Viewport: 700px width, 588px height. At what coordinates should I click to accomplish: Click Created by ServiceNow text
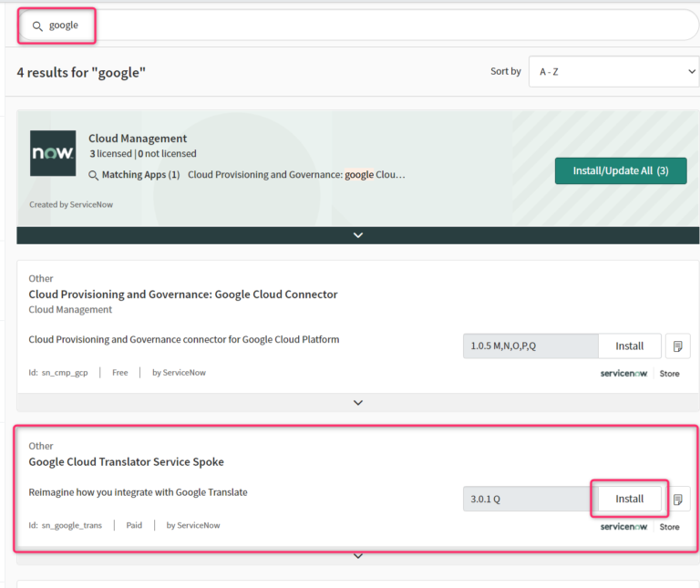click(71, 204)
